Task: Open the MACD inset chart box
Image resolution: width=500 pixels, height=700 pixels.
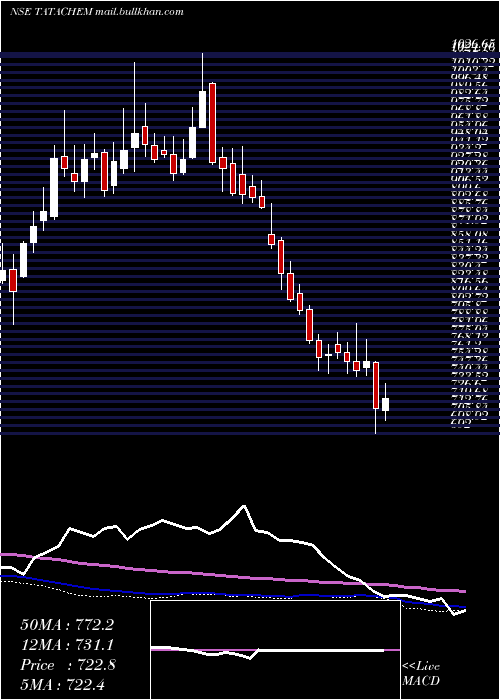Action: [275, 650]
